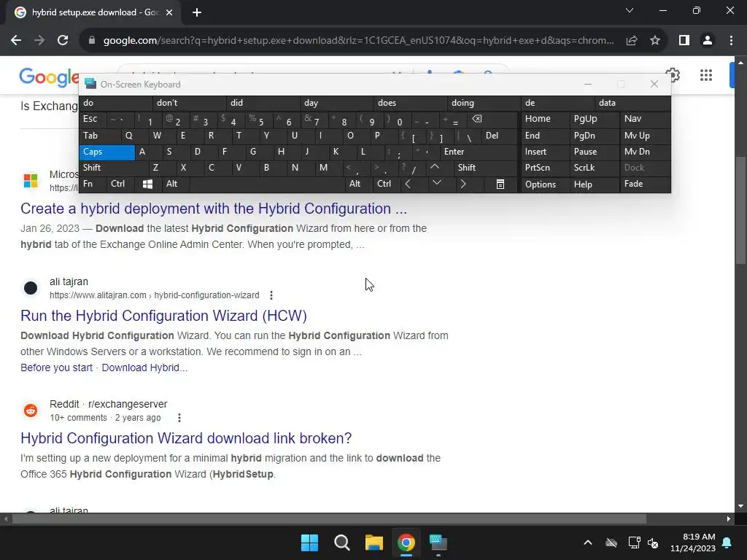The width and height of the screenshot is (747, 560).
Task: Click the Mv Up key on keyboard
Action: coord(645,136)
